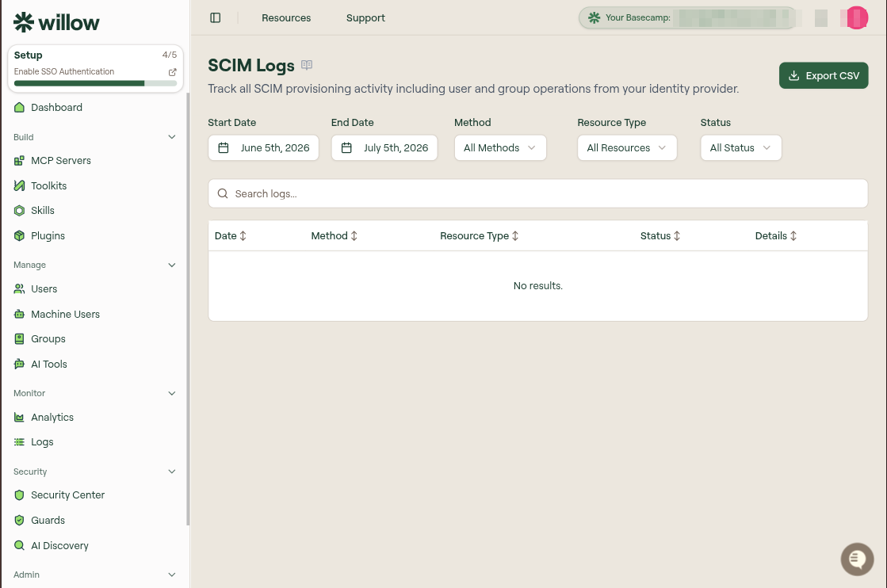
Task: Open the Your Basecamp selector
Action: 686,17
